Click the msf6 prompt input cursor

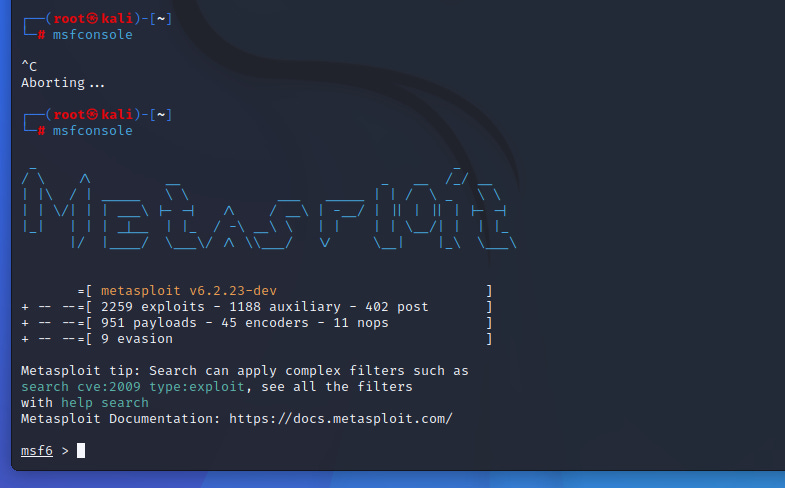point(81,451)
